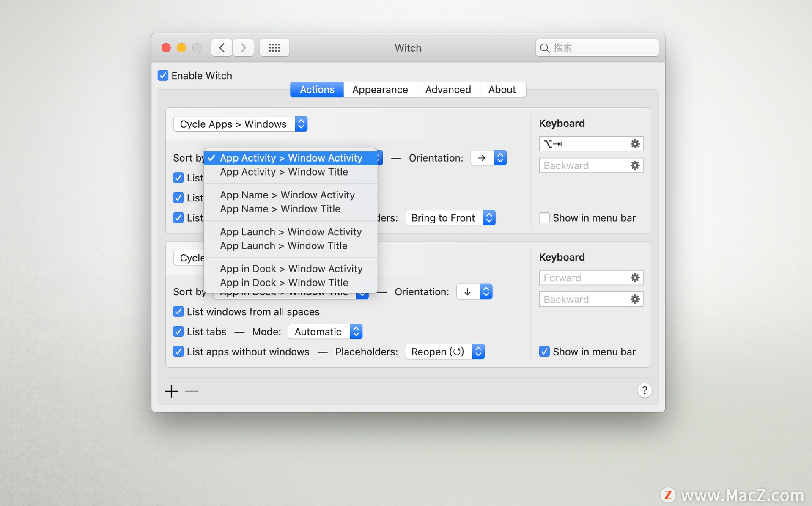Uncheck List windows from all spaces
This screenshot has width=812, height=506.
[x=178, y=312]
